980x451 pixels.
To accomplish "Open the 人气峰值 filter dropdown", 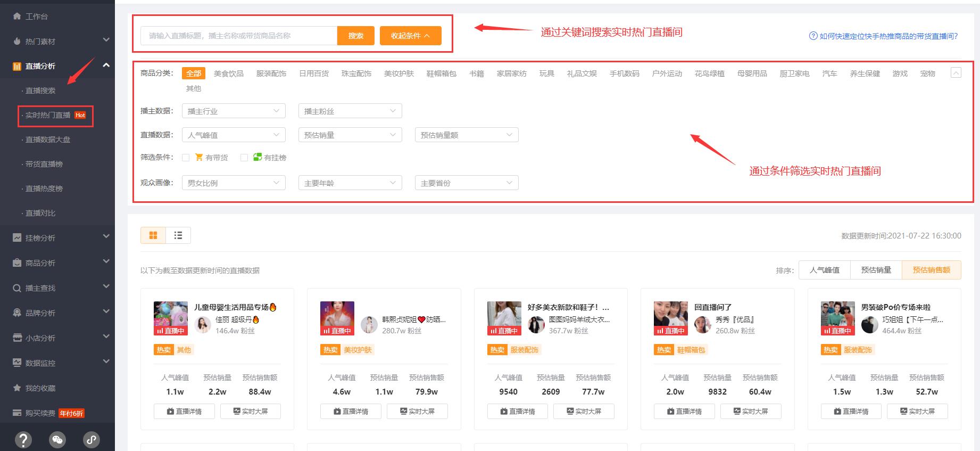I will coord(234,135).
